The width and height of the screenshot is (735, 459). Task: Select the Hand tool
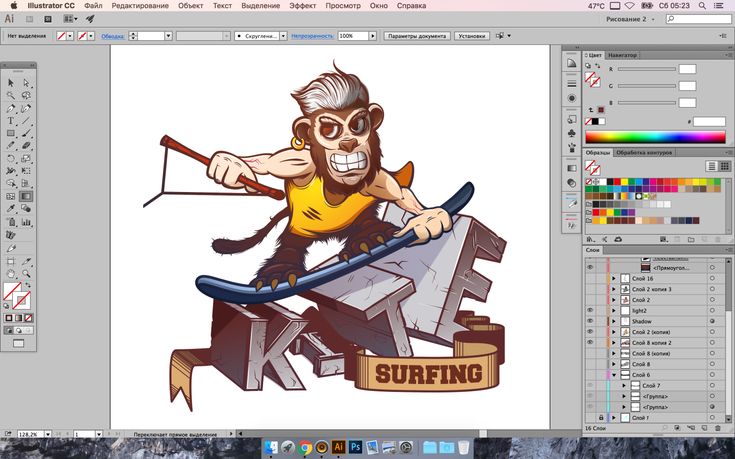tap(11, 274)
